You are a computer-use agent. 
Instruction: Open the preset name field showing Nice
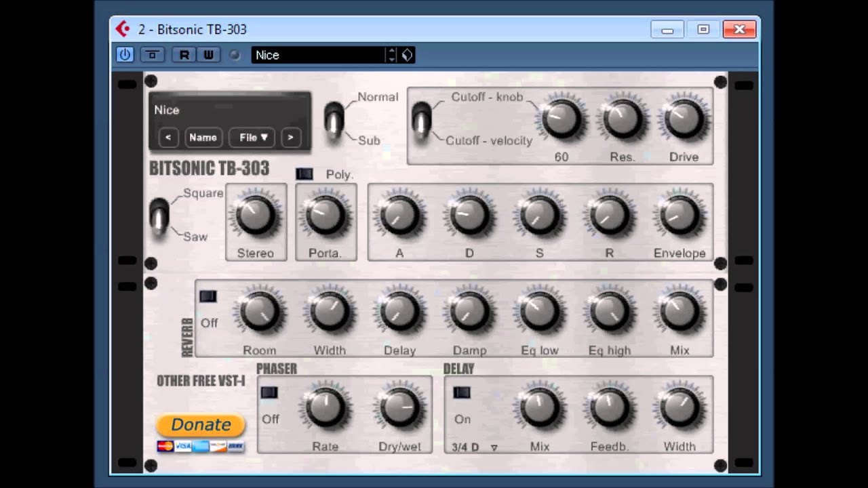click(x=318, y=55)
